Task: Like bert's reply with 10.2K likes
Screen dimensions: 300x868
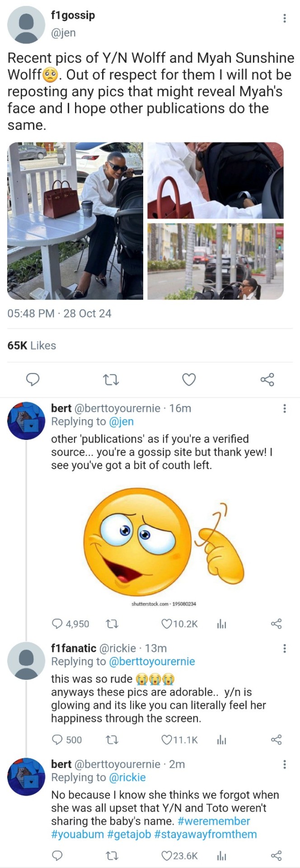Action: 167,624
